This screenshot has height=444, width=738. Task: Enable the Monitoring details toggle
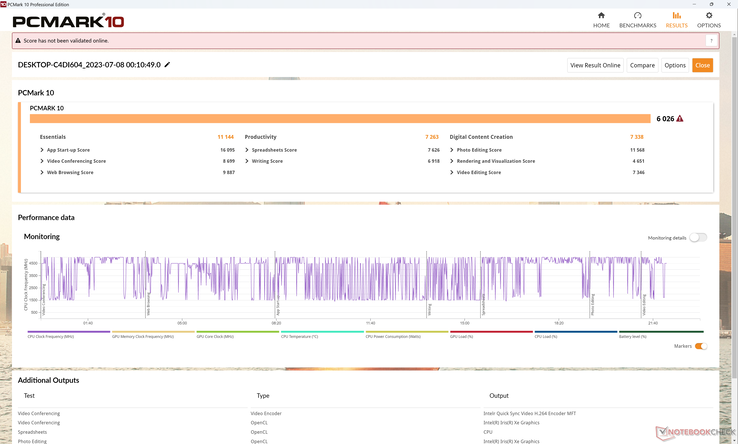(697, 237)
